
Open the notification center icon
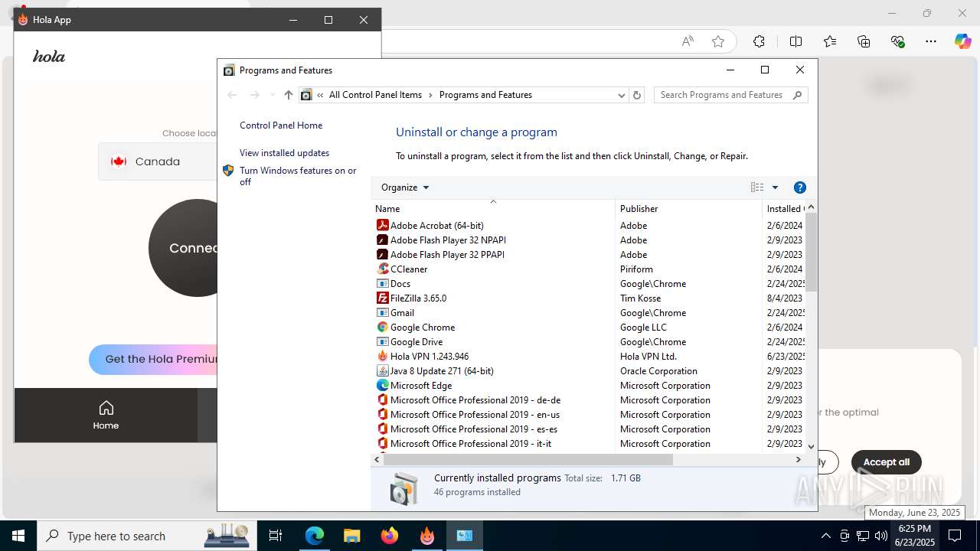click(x=955, y=536)
